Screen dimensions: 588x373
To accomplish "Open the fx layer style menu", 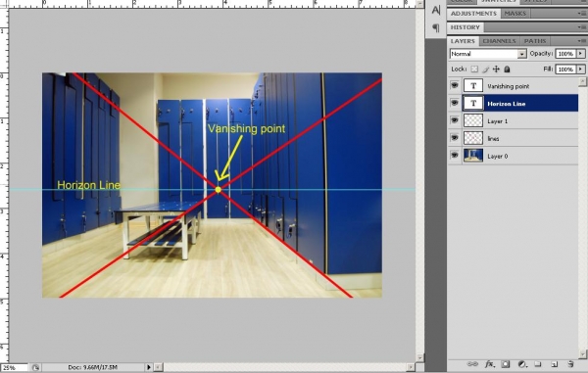I will pos(490,364).
